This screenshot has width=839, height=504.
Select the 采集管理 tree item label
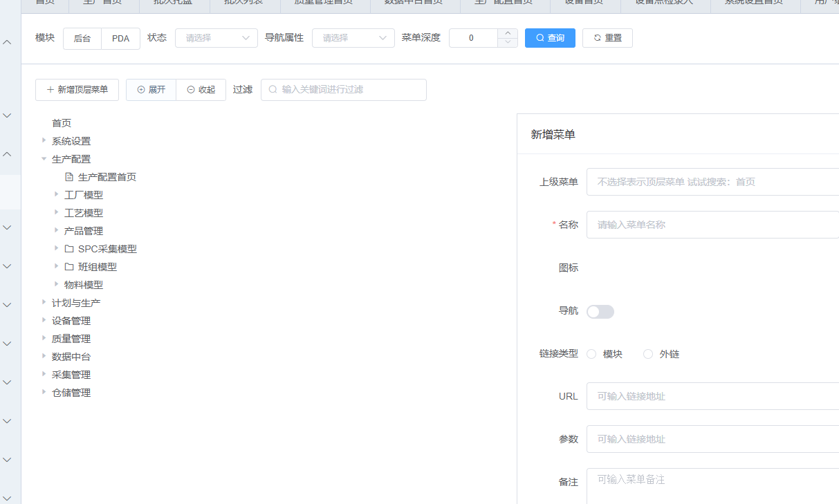pyautogui.click(x=71, y=375)
